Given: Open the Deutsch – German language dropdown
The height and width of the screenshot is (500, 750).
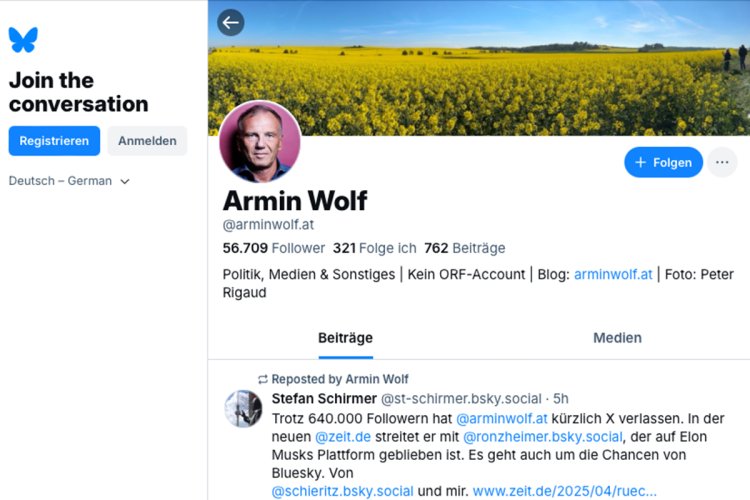Looking at the screenshot, I should 70,181.
